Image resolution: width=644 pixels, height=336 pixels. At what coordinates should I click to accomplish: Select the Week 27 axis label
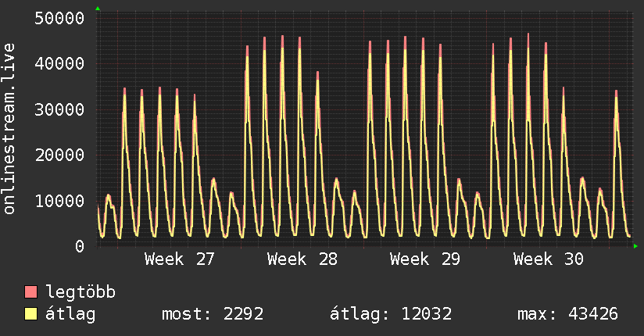tap(180, 259)
